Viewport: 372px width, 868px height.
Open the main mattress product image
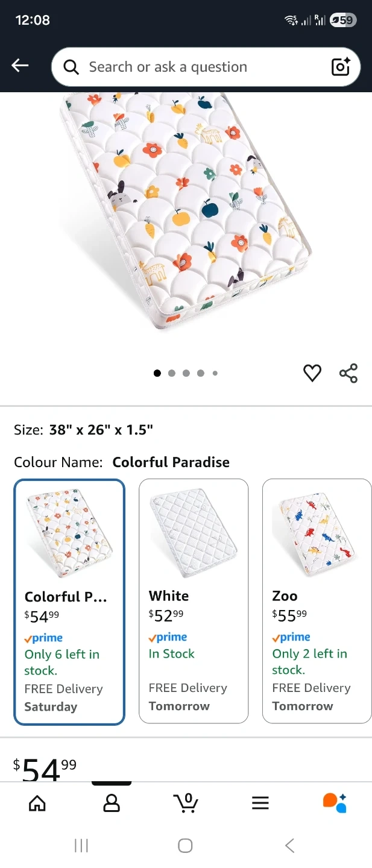click(x=186, y=211)
